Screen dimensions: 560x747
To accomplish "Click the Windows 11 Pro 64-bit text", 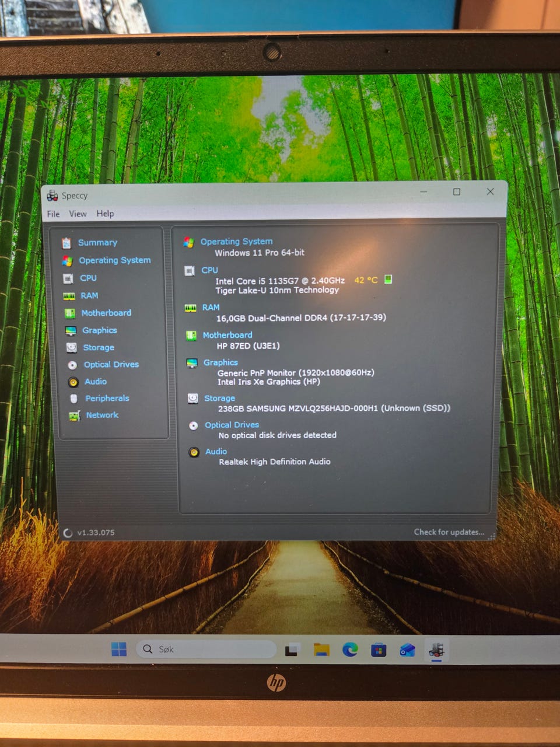I will pos(260,253).
